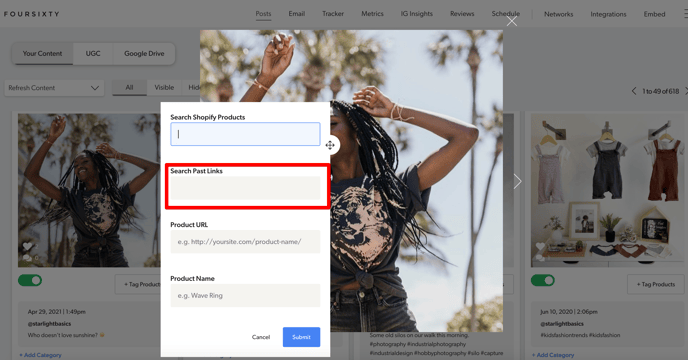The image size is (688, 360).
Task: Click into the Product URL field
Action: (x=245, y=241)
